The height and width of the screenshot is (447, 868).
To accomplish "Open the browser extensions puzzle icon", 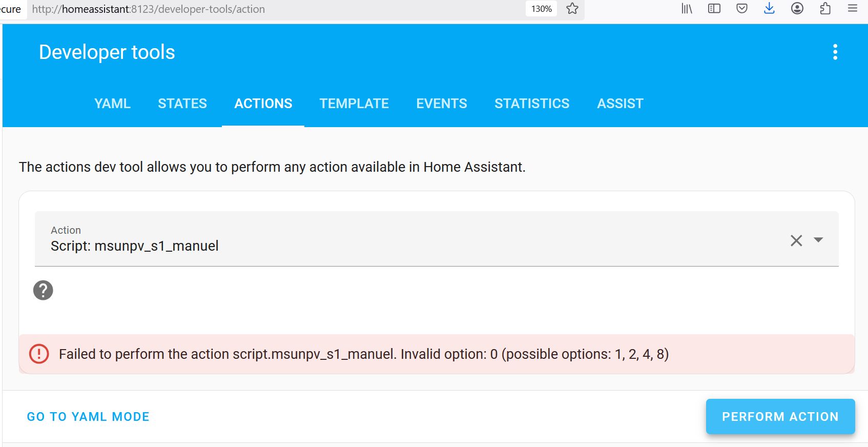I will click(825, 9).
